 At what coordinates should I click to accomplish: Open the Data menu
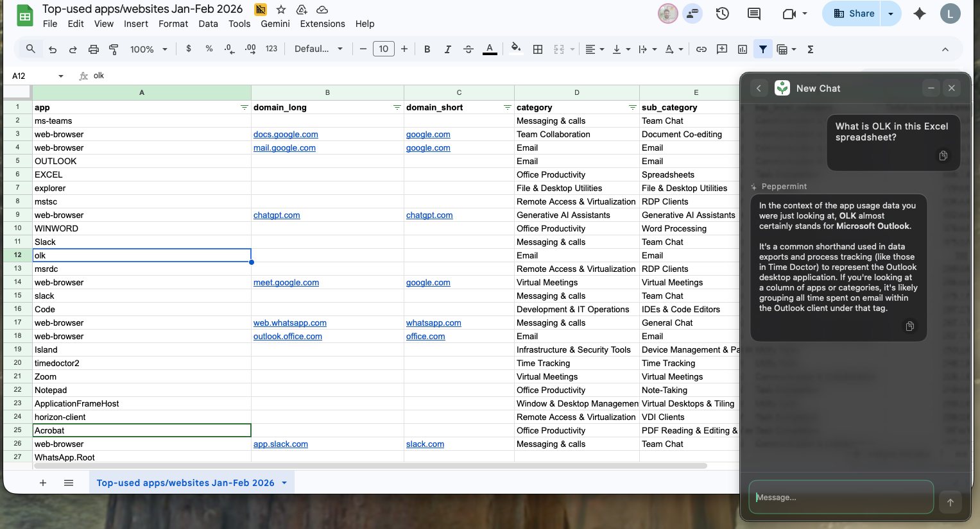pyautogui.click(x=208, y=24)
